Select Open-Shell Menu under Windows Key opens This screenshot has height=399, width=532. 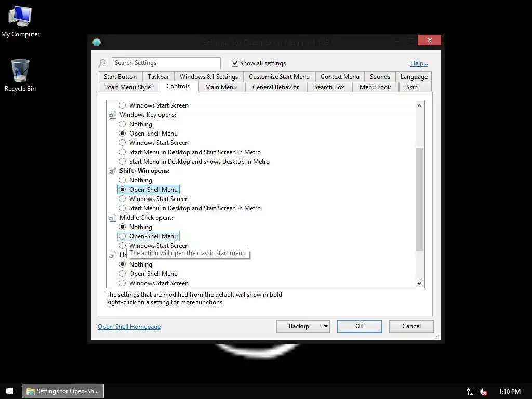pyautogui.click(x=123, y=134)
